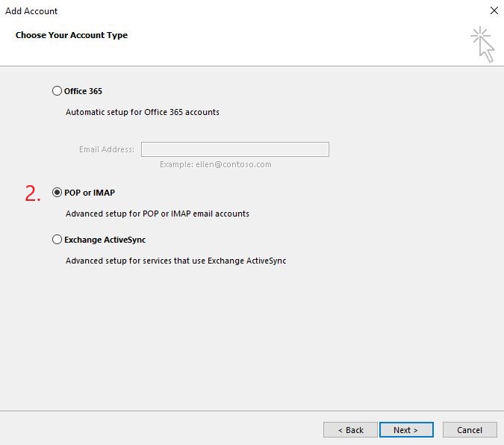Choose the POP or IMAP radio option
The image size is (504, 445).
57,193
